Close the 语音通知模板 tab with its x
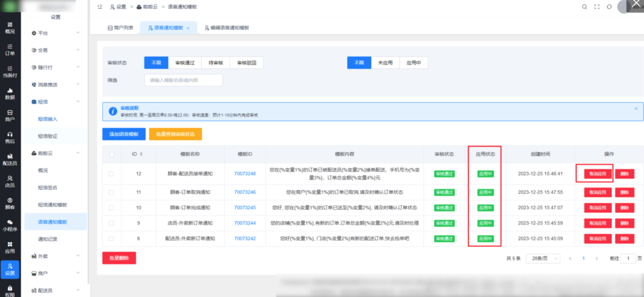Screen dimensions: 644x297 tap(187, 28)
